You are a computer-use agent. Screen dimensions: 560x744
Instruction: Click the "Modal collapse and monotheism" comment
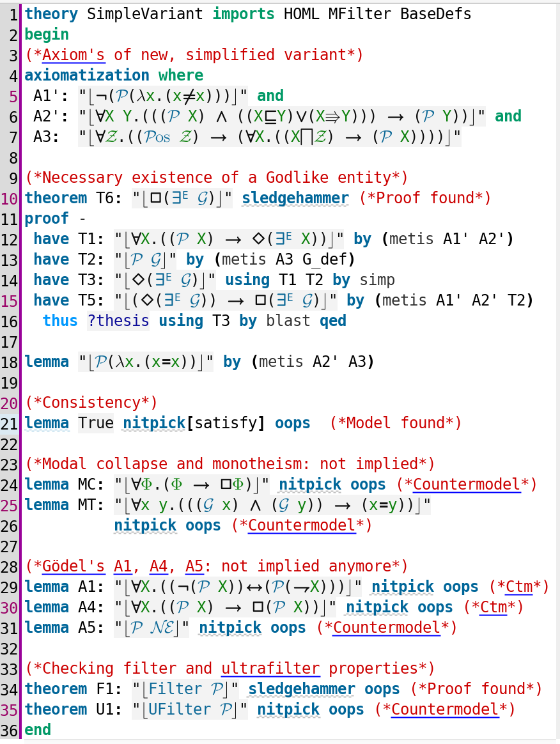point(229,463)
